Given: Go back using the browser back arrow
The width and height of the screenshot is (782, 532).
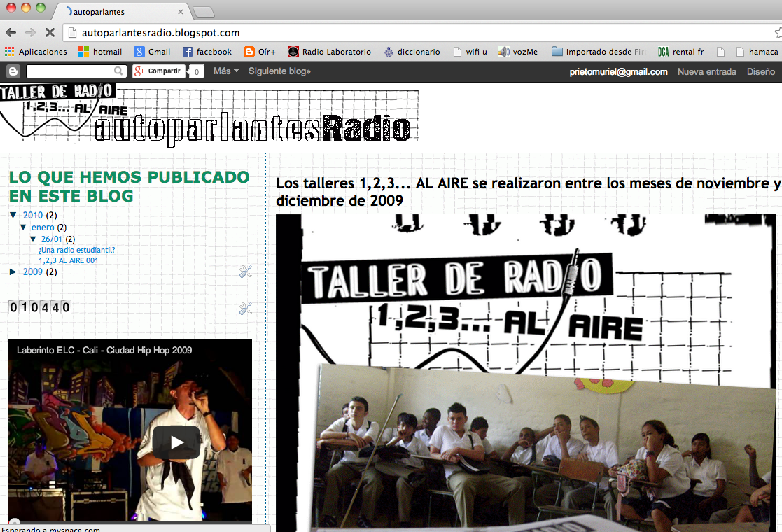Looking at the screenshot, I should (11, 33).
